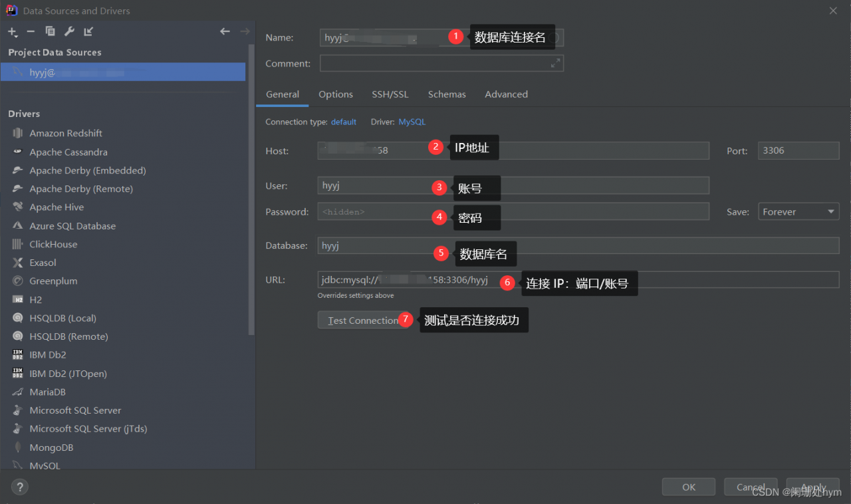Click the left panel vertical scrollbar
Viewport: 851px width, 504px height.
pyautogui.click(x=251, y=189)
